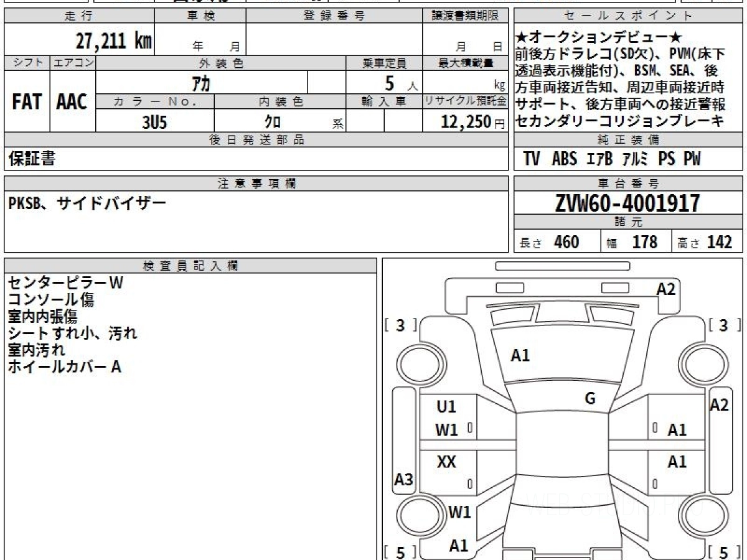Click the U1 damage mark on the diagram
Image resolution: width=747 pixels, height=560 pixels.
coord(446,407)
